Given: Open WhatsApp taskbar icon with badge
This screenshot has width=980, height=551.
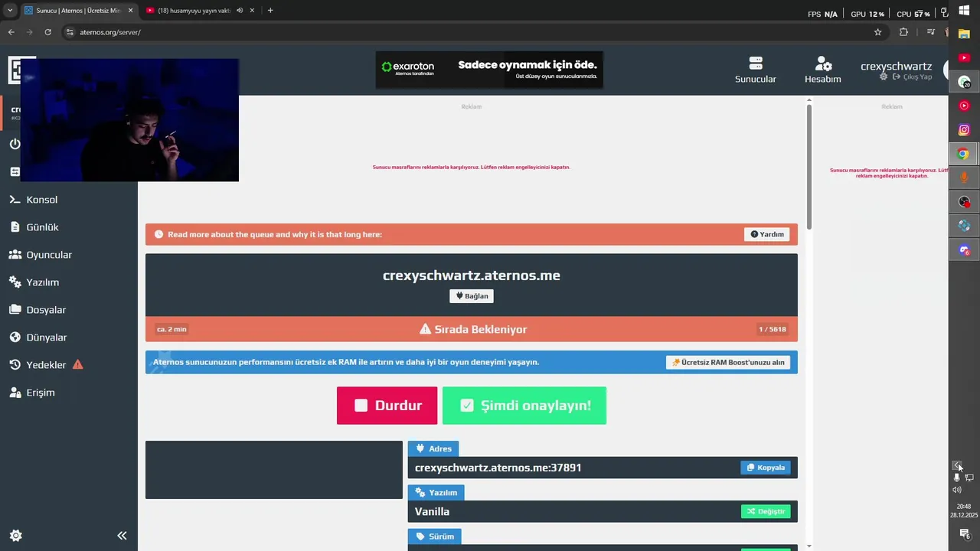Looking at the screenshot, I should tap(964, 82).
